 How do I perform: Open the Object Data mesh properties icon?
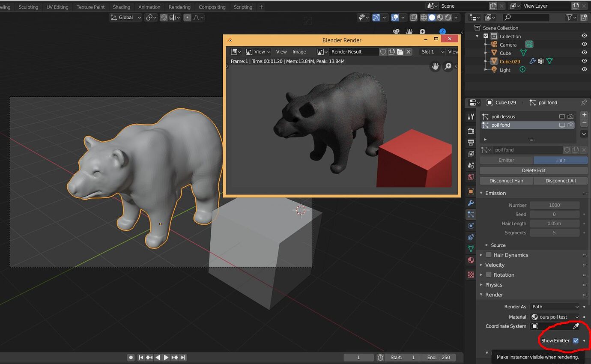coord(471,248)
